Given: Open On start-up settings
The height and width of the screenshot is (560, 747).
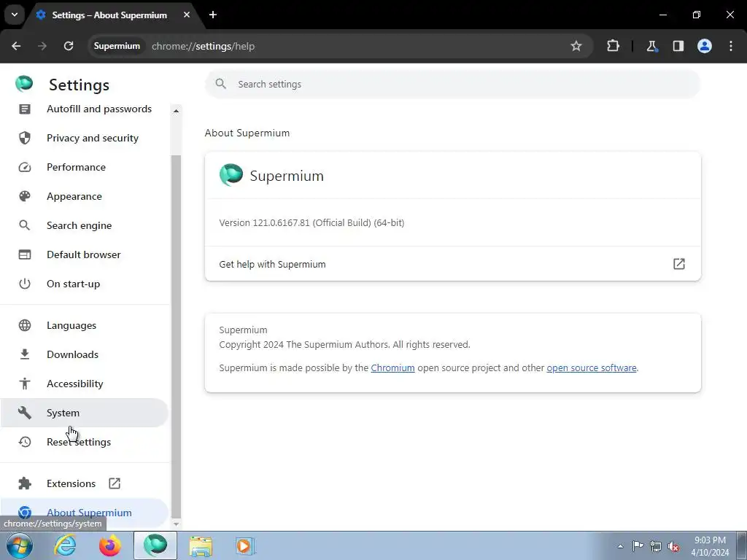Looking at the screenshot, I should 85,284.
